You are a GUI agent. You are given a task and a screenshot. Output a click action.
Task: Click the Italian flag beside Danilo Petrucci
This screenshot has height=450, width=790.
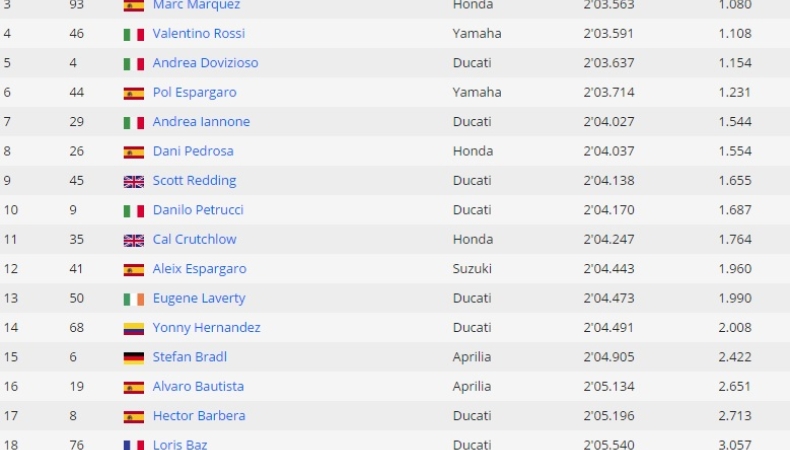133,211
